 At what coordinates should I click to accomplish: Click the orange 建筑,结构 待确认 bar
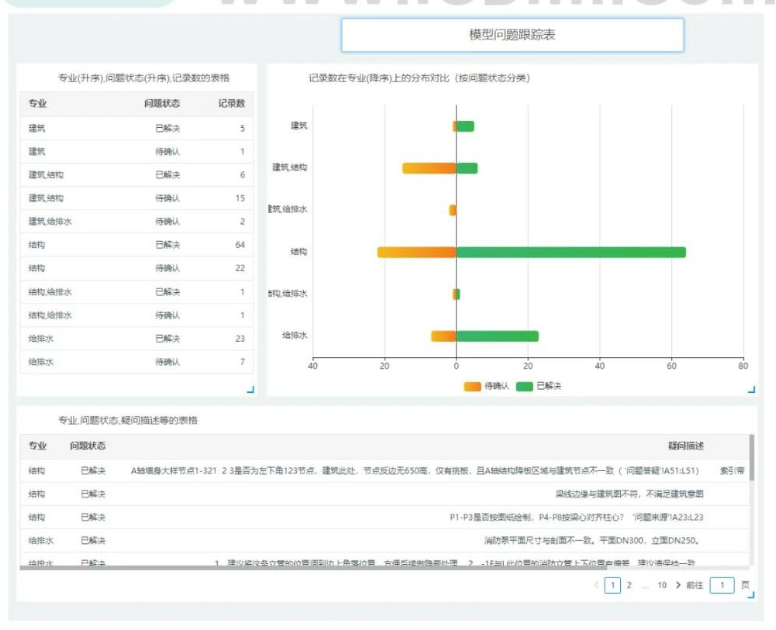pyautogui.click(x=429, y=168)
